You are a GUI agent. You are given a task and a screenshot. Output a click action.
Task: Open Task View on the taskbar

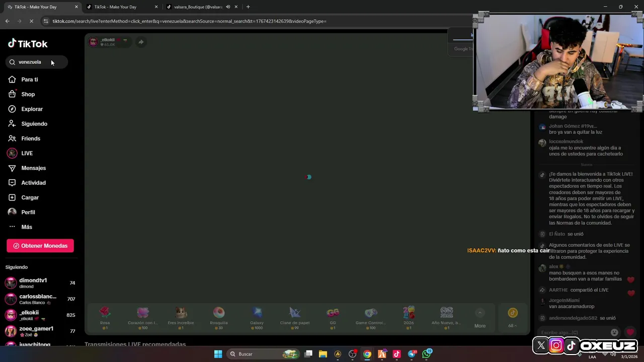coord(308,354)
